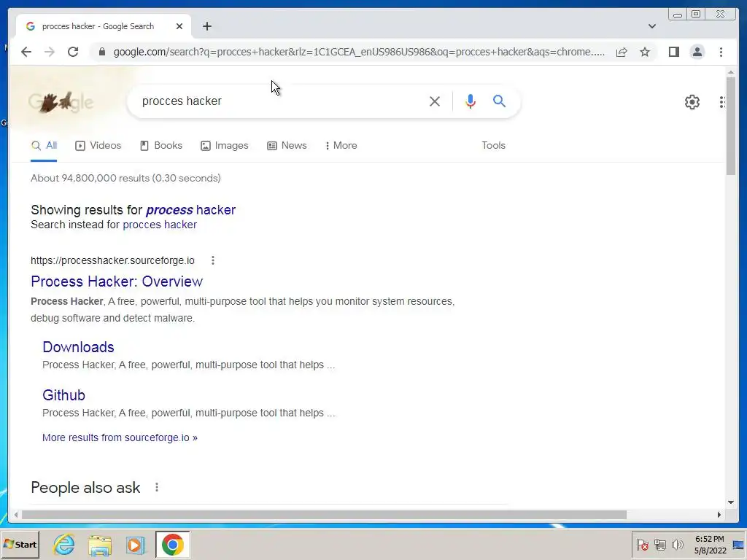The height and width of the screenshot is (560, 747).
Task: Click the 'process hacker' corrected link
Action: tap(190, 210)
